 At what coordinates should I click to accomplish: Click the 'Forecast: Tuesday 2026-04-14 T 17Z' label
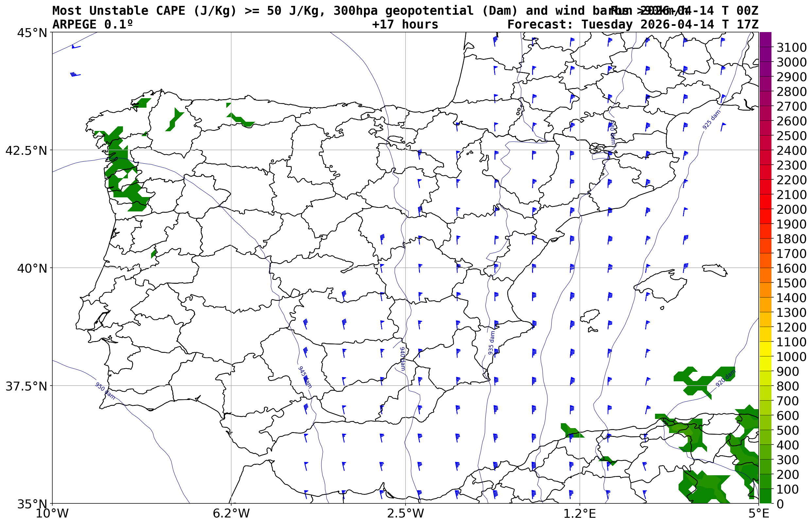pyautogui.click(x=632, y=25)
